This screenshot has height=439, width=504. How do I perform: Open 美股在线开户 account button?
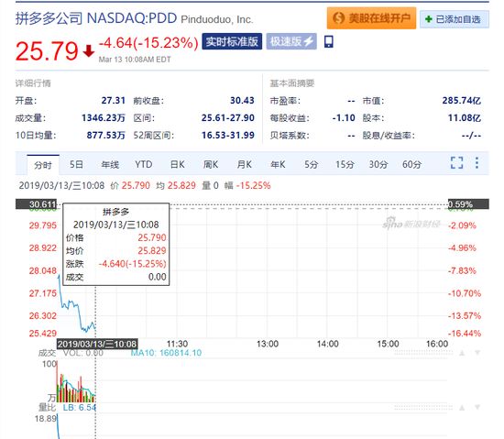371,18
